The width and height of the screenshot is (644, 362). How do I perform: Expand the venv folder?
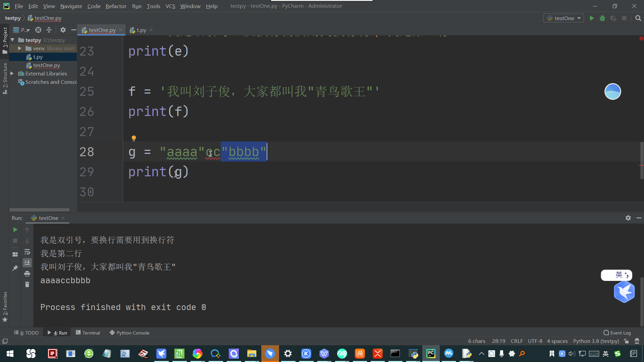19,48
